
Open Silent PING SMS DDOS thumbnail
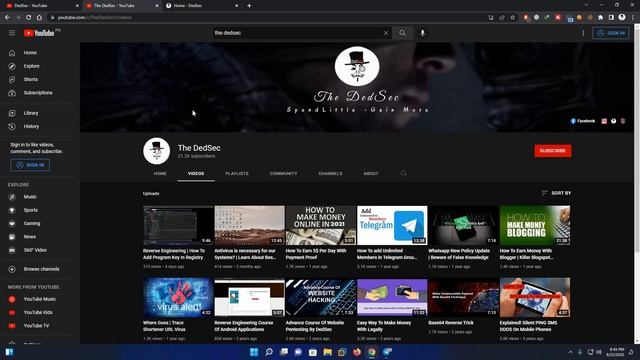tap(535, 297)
